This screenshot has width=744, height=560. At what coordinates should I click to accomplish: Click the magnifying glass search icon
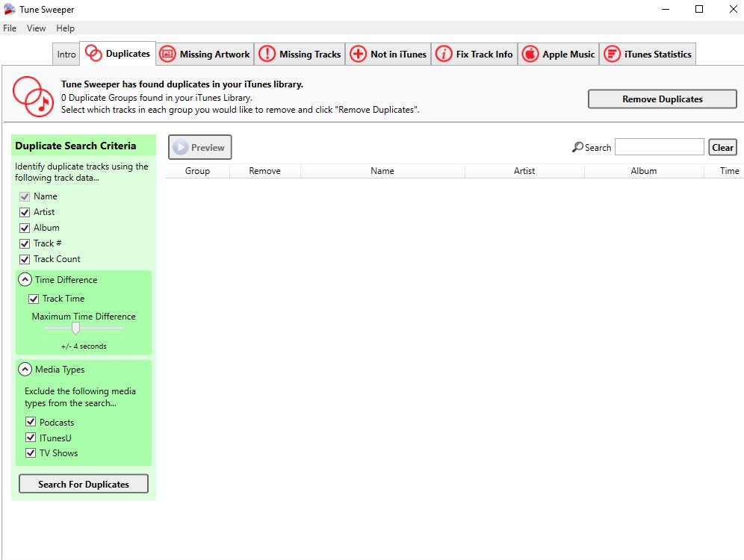point(577,148)
